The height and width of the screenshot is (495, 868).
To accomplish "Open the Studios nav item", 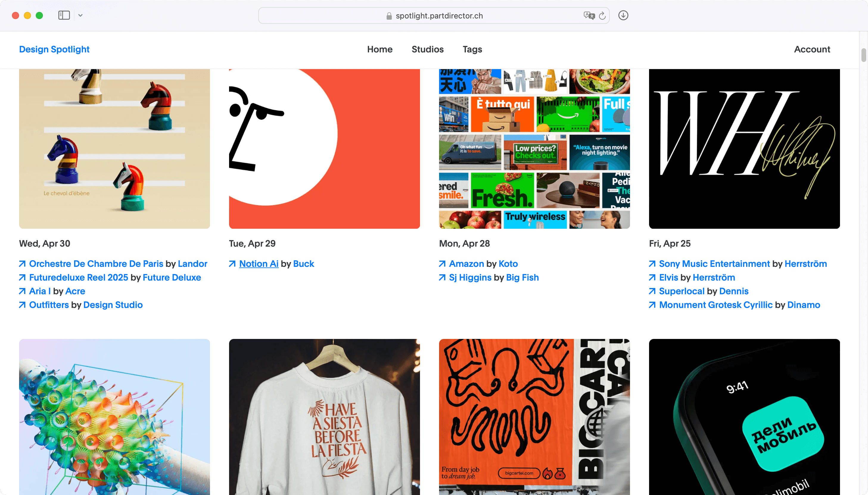I will [x=427, y=49].
